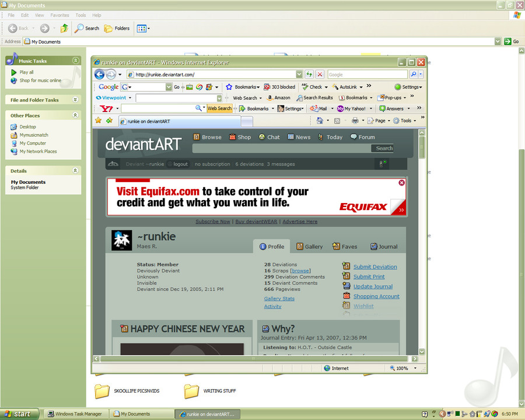Open IE Page menu dropdown
This screenshot has height=420, width=525.
379,121
